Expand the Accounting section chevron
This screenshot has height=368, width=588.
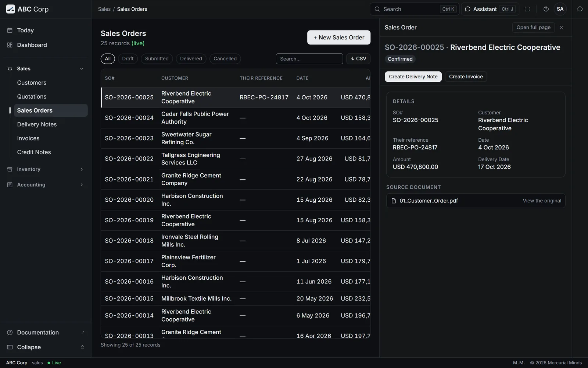(x=82, y=185)
